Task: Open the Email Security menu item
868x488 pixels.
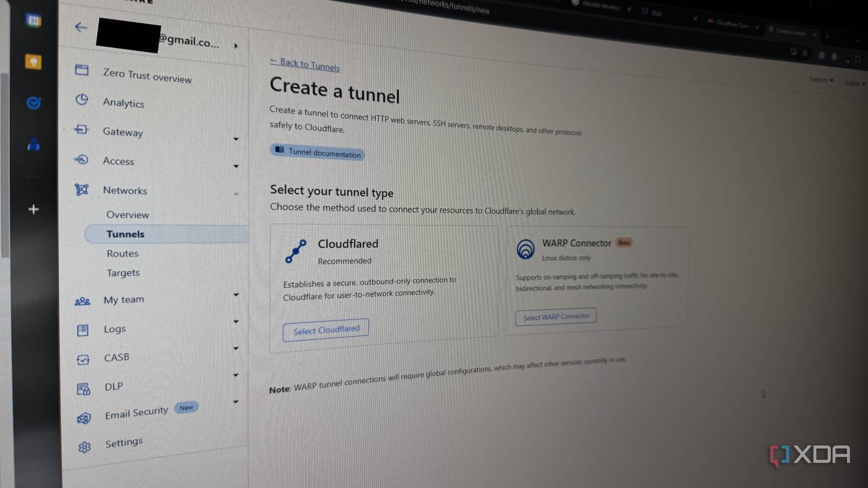Action: tap(137, 413)
